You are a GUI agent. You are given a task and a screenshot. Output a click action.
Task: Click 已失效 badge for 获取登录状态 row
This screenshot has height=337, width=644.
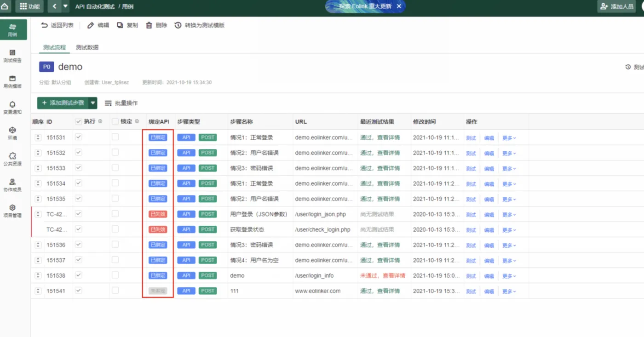(x=158, y=229)
